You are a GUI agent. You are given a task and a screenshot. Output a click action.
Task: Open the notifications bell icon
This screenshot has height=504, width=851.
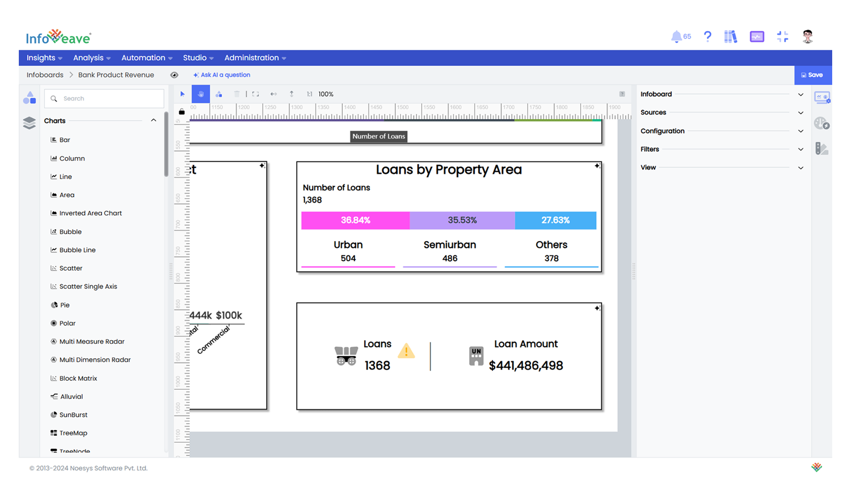pyautogui.click(x=676, y=37)
